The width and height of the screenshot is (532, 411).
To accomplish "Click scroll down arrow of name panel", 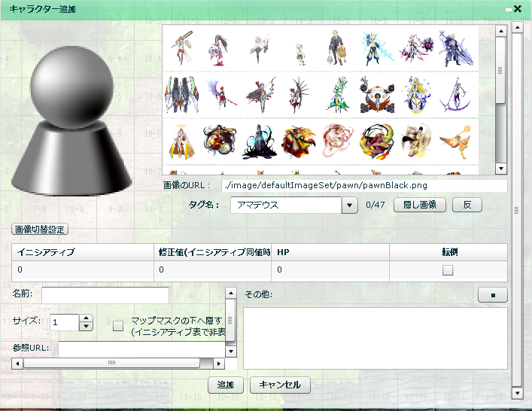I will [231, 352].
